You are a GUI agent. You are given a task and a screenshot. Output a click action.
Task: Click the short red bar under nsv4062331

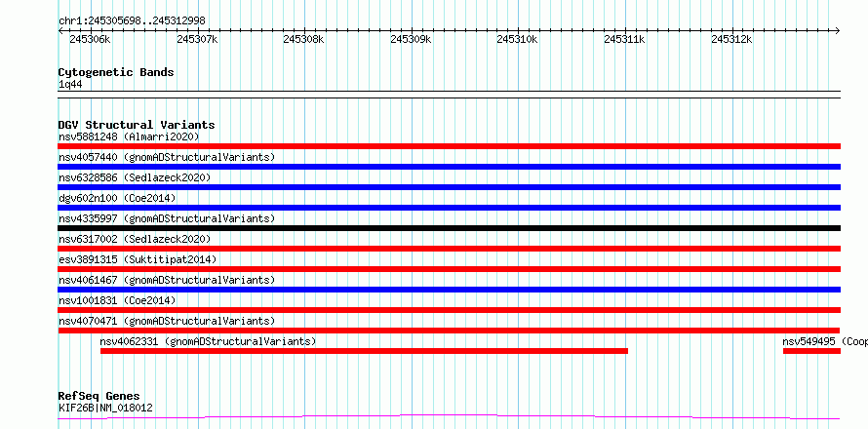(x=364, y=351)
